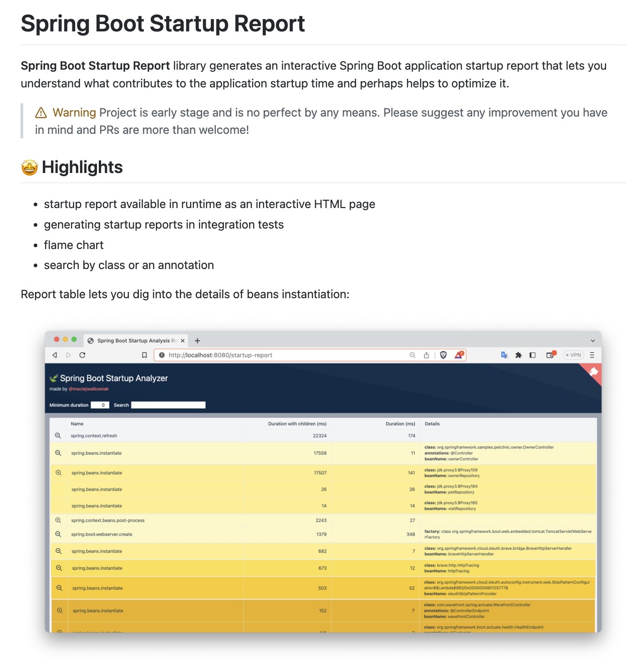This screenshot has width=642, height=672.
Task: Click the 'beanName: ownerRepository' detail text
Action: pyautogui.click(x=452, y=476)
